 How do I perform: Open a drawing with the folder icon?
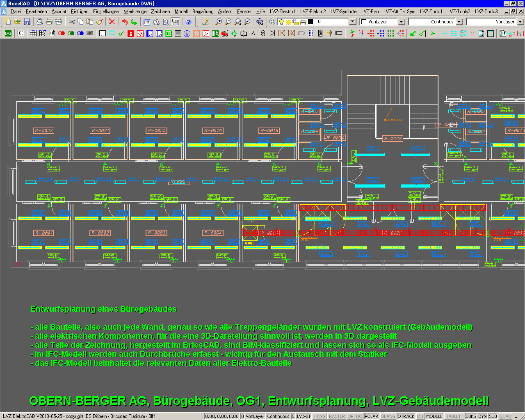(17, 22)
